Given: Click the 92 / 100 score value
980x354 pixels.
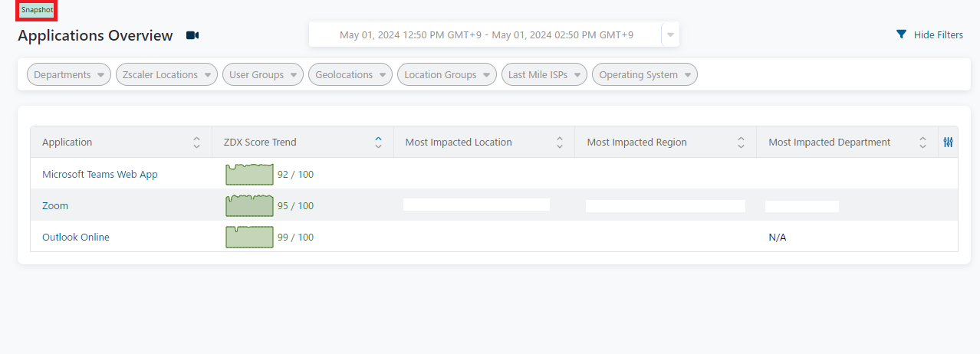Looking at the screenshot, I should (x=295, y=174).
